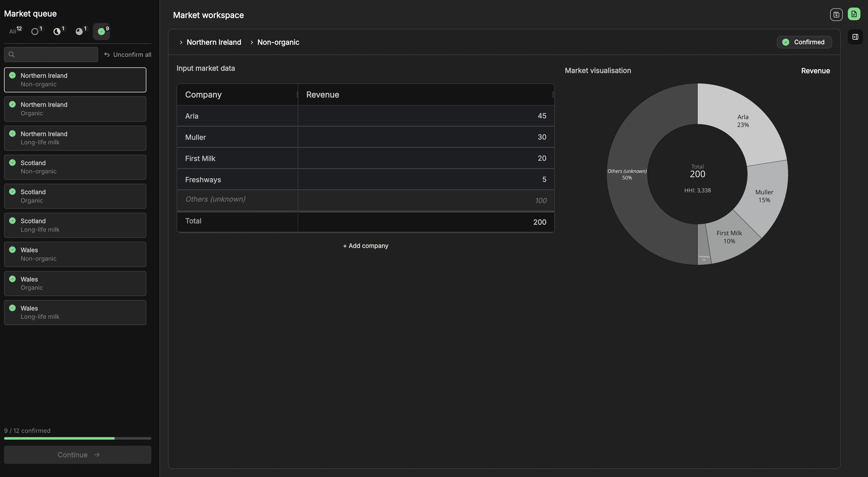Click Add company link
868x477 pixels.
tap(366, 246)
